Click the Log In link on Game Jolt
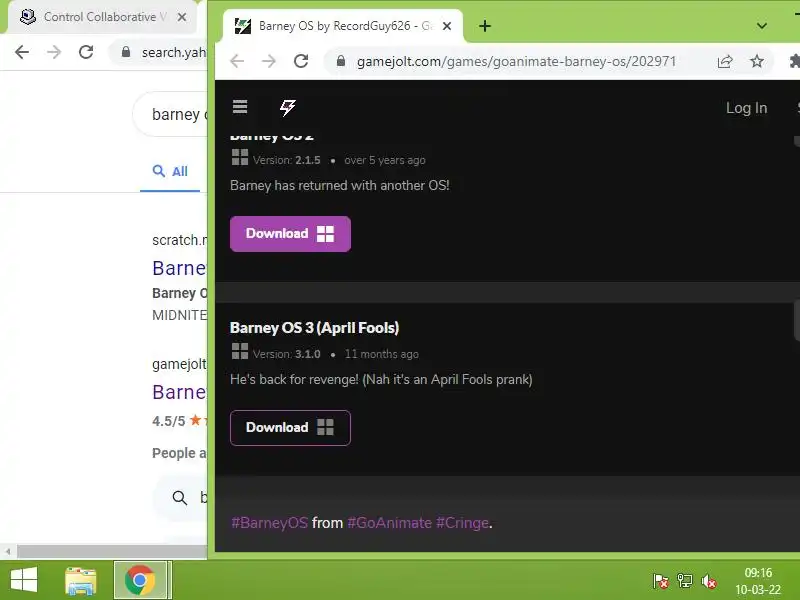Viewport: 800px width, 600px height. 746,108
